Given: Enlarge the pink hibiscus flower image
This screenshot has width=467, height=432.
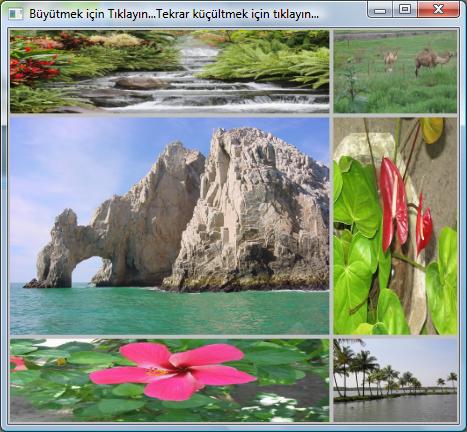Looking at the screenshot, I should click(169, 380).
